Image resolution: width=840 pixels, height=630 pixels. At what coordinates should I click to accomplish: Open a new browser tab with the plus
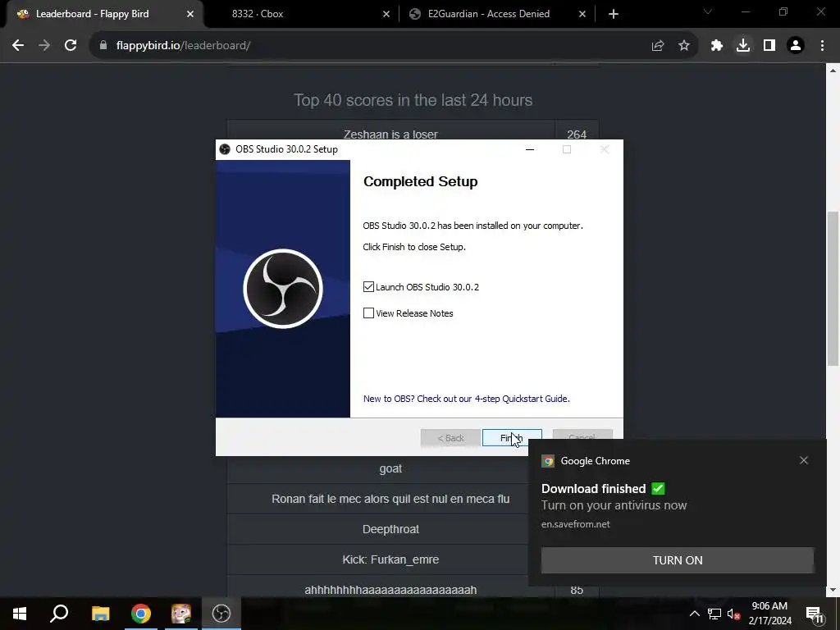tap(614, 14)
